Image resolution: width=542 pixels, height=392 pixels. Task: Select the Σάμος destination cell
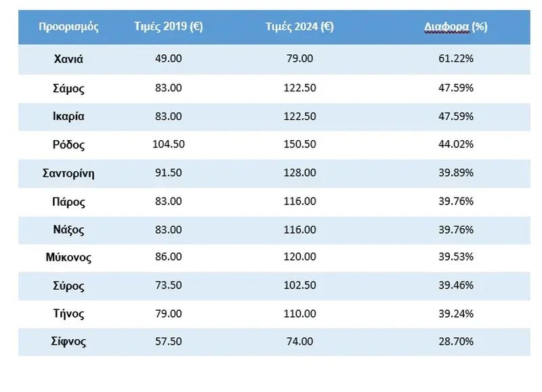[x=68, y=88]
